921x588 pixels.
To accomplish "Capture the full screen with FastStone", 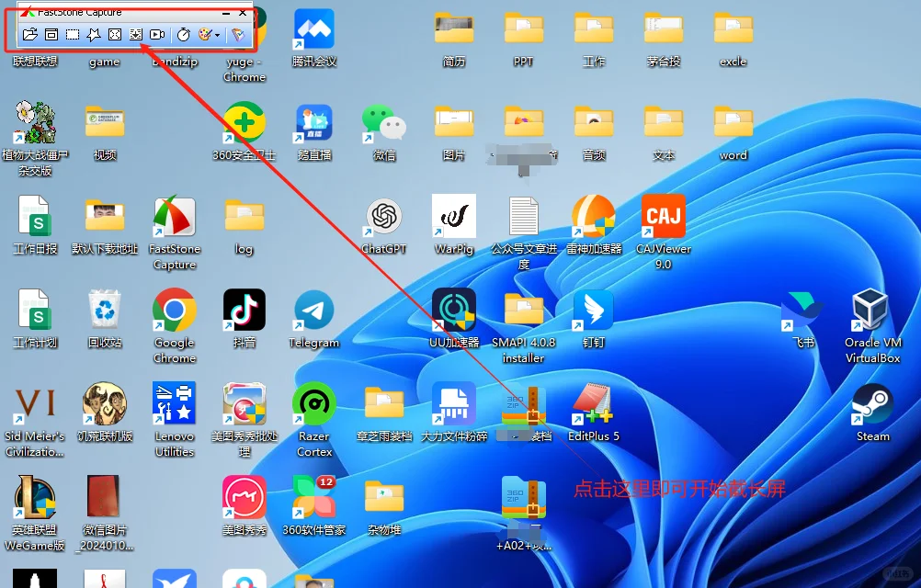I will point(115,35).
